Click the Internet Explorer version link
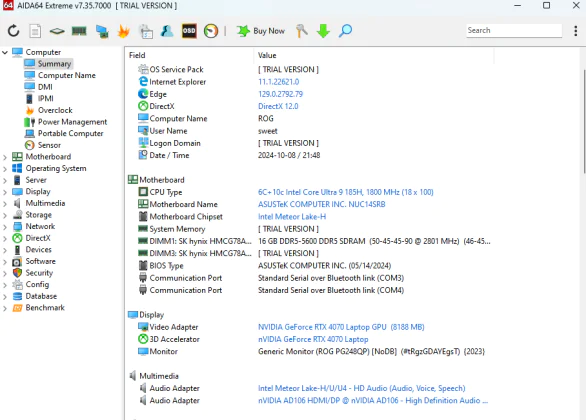The image size is (586, 420). [x=278, y=82]
